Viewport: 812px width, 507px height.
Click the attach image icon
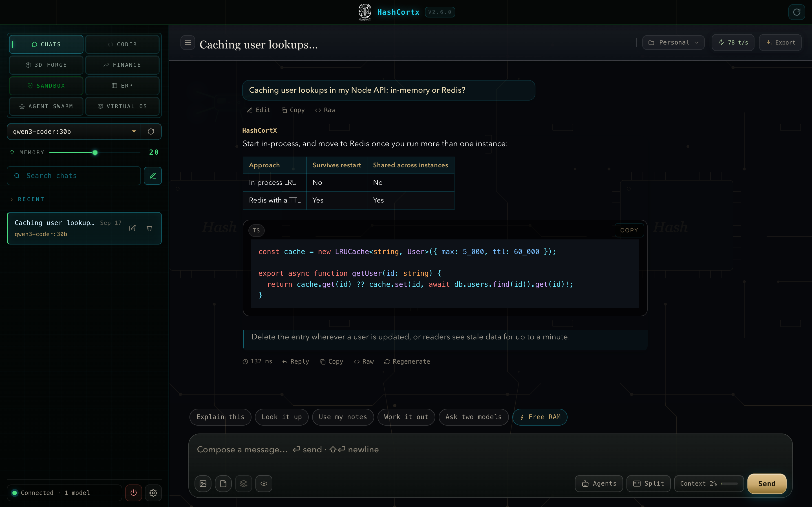click(x=203, y=484)
